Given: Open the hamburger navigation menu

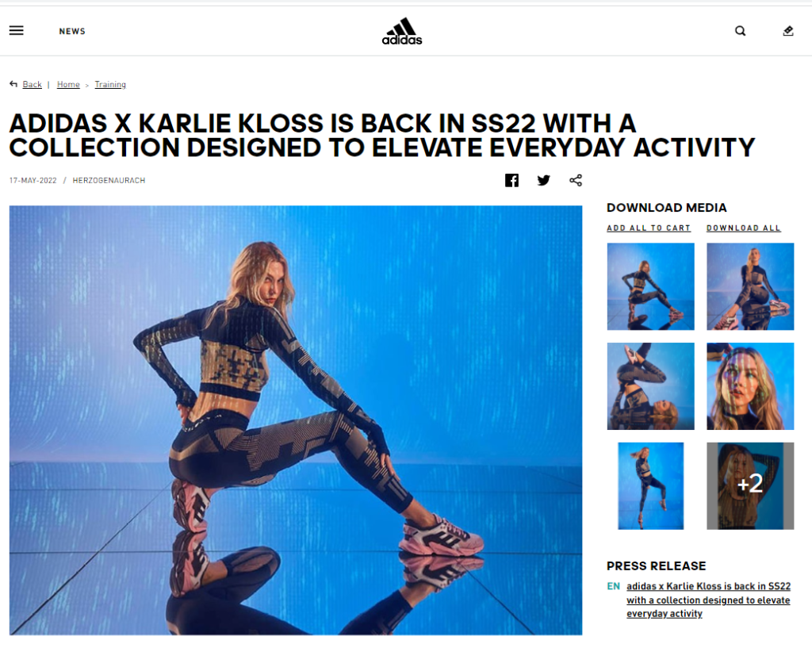Looking at the screenshot, I should pos(17,31).
